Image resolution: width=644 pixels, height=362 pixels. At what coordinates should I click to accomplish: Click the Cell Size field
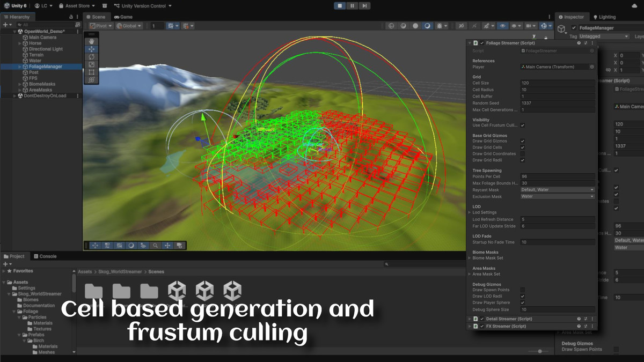coord(558,83)
